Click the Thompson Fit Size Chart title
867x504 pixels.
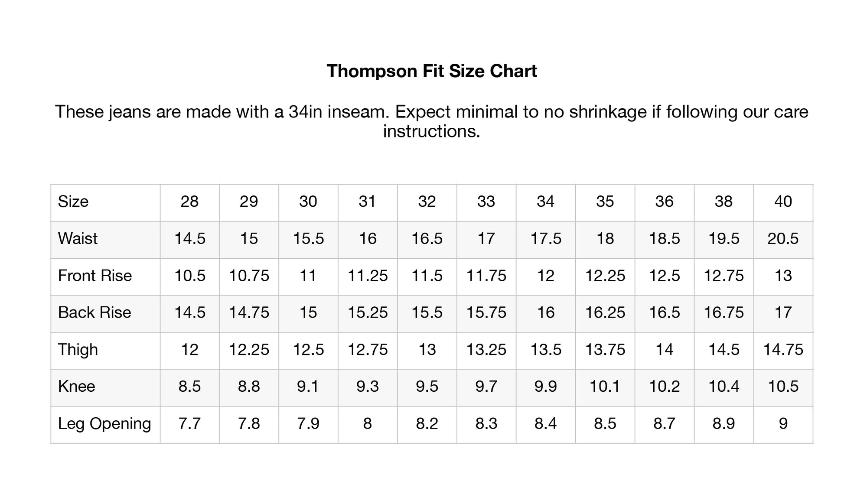(432, 71)
